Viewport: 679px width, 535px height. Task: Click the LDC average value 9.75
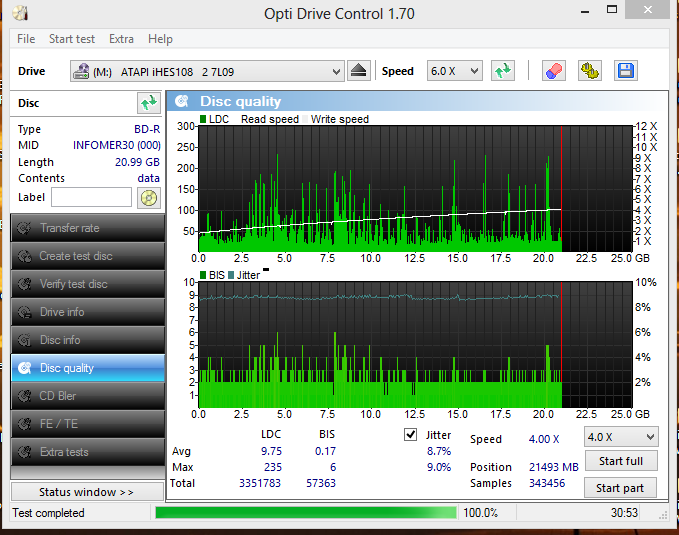(271, 451)
